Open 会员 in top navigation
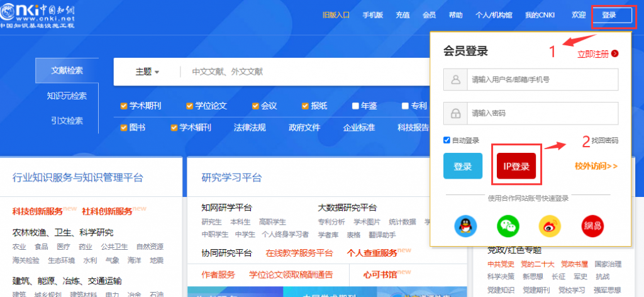 429,15
